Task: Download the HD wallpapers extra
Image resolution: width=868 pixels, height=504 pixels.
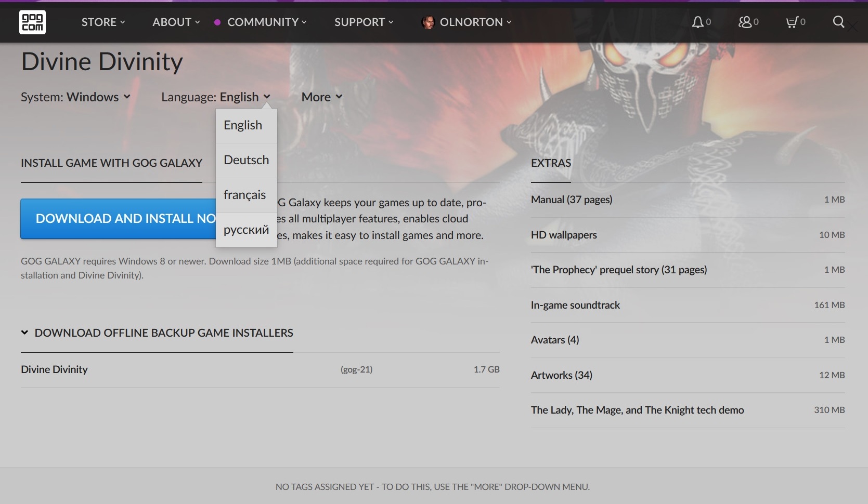Action: pos(688,235)
